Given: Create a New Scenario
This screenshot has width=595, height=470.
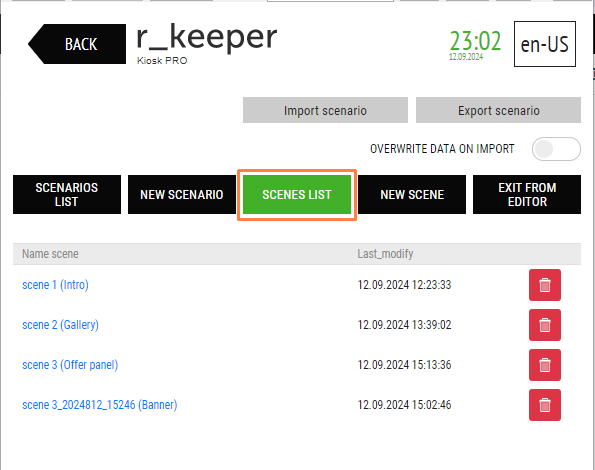Looking at the screenshot, I should (182, 195).
